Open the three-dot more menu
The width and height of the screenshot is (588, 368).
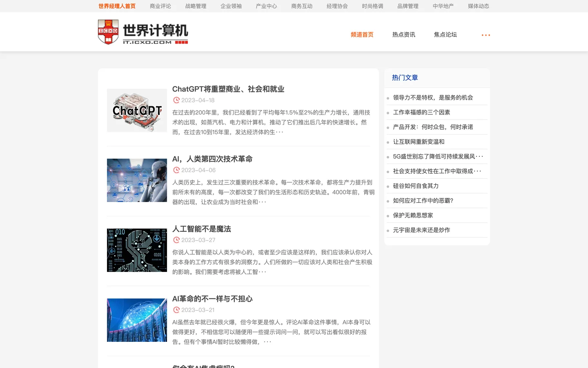(486, 35)
